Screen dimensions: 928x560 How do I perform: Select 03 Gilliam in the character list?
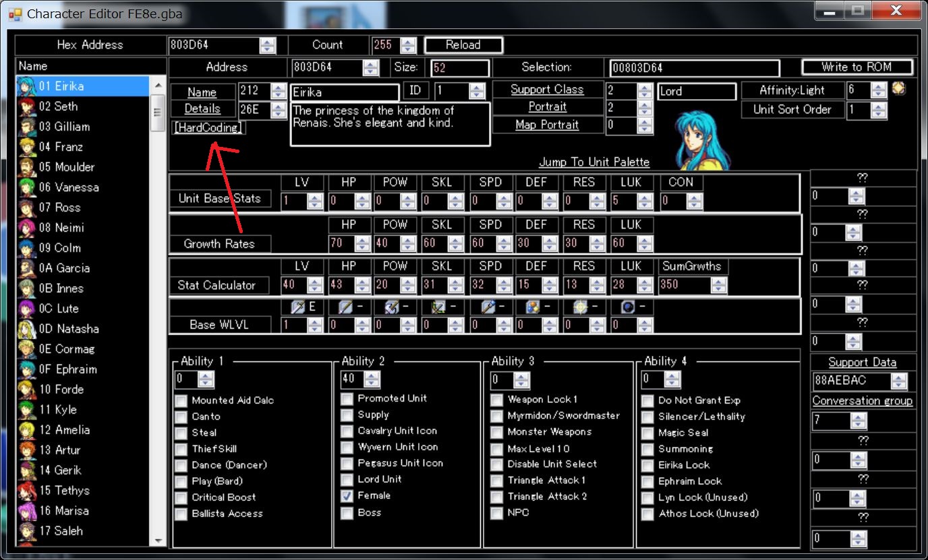coord(83,127)
